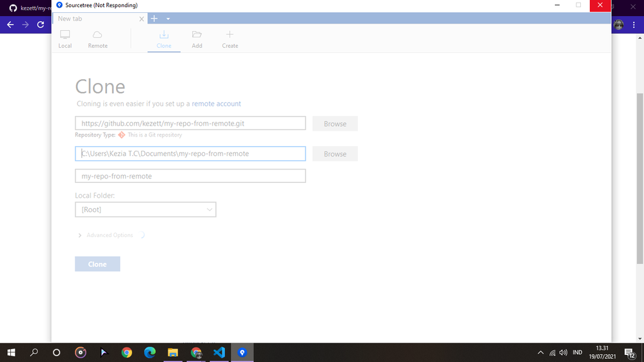Open the notification center icon
This screenshot has width=644, height=362.
click(x=630, y=352)
